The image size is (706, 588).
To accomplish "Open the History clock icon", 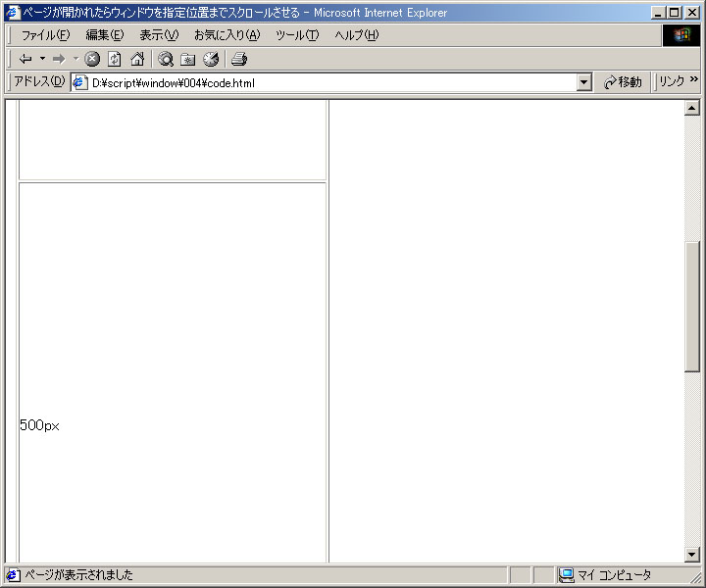I will coord(211,59).
